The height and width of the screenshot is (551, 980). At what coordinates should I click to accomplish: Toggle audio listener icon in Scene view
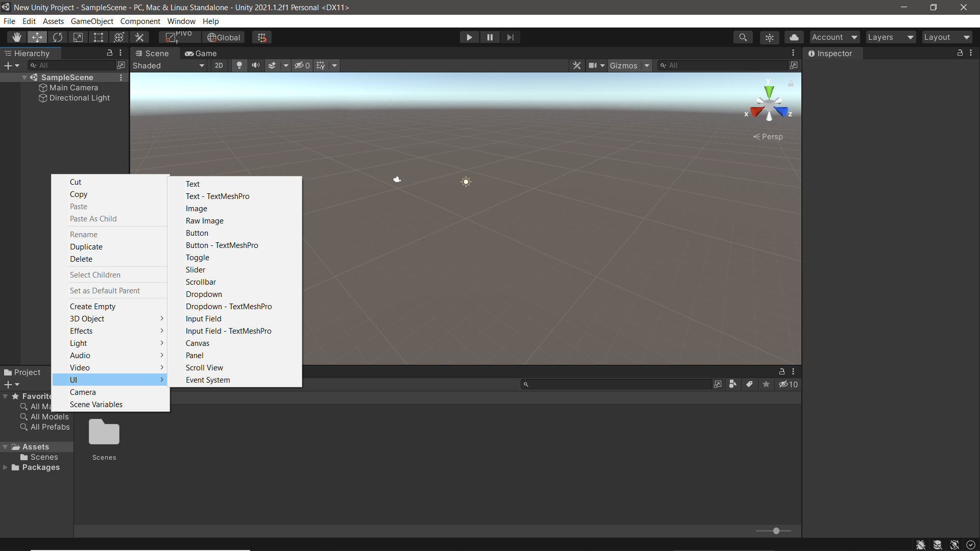click(256, 65)
